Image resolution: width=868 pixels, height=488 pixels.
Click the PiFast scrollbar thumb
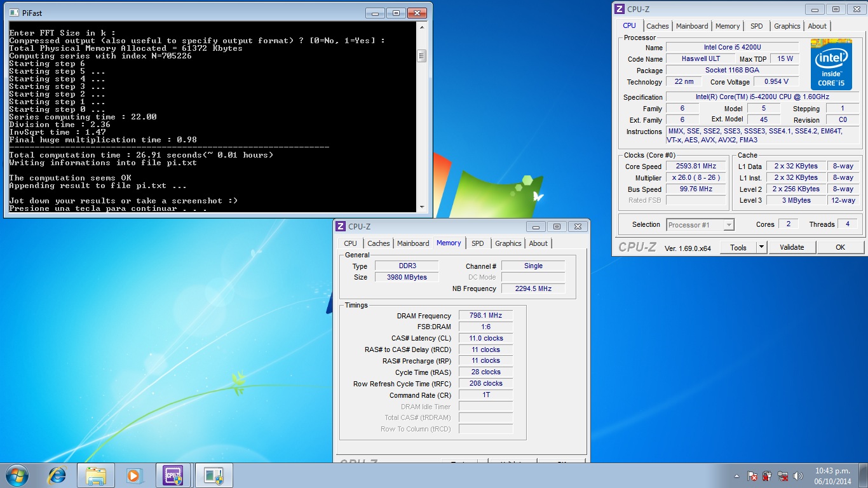pyautogui.click(x=421, y=56)
